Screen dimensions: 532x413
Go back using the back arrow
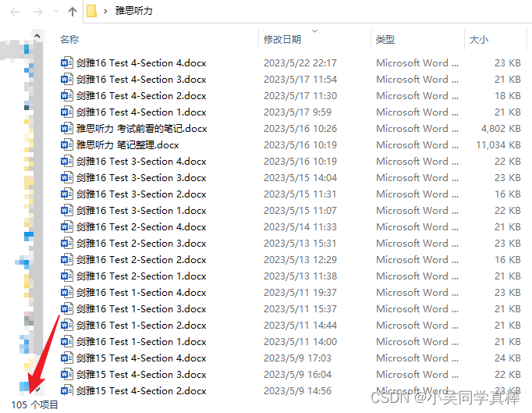15,12
